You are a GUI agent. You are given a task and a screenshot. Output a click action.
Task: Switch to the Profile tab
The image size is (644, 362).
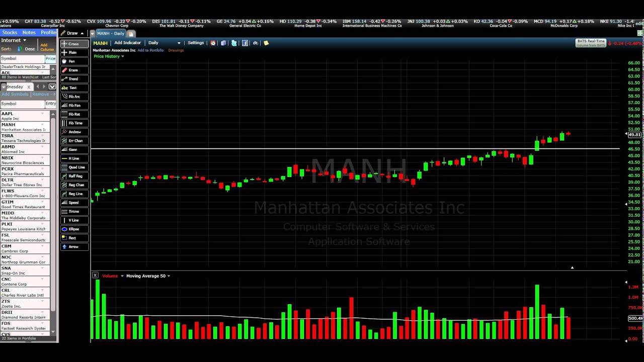(x=48, y=32)
